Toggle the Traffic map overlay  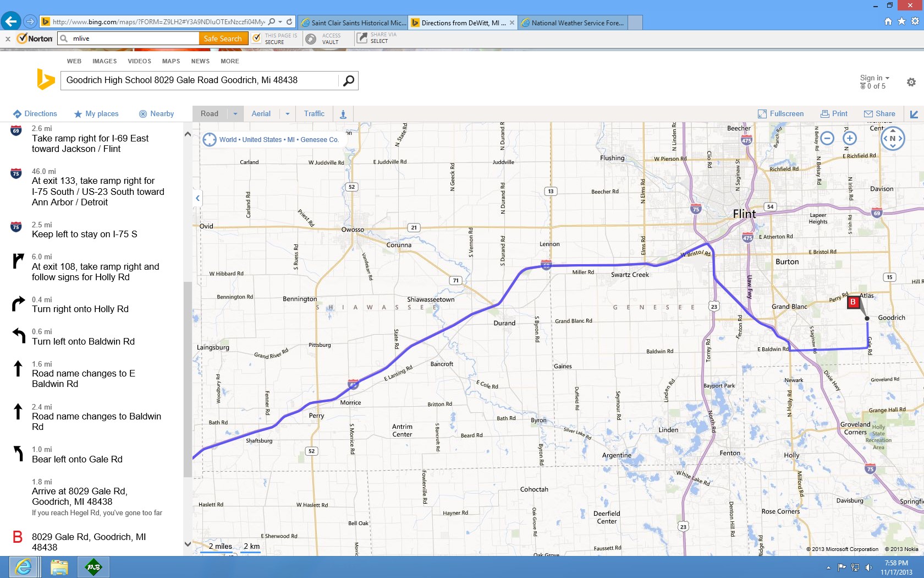[x=314, y=114]
